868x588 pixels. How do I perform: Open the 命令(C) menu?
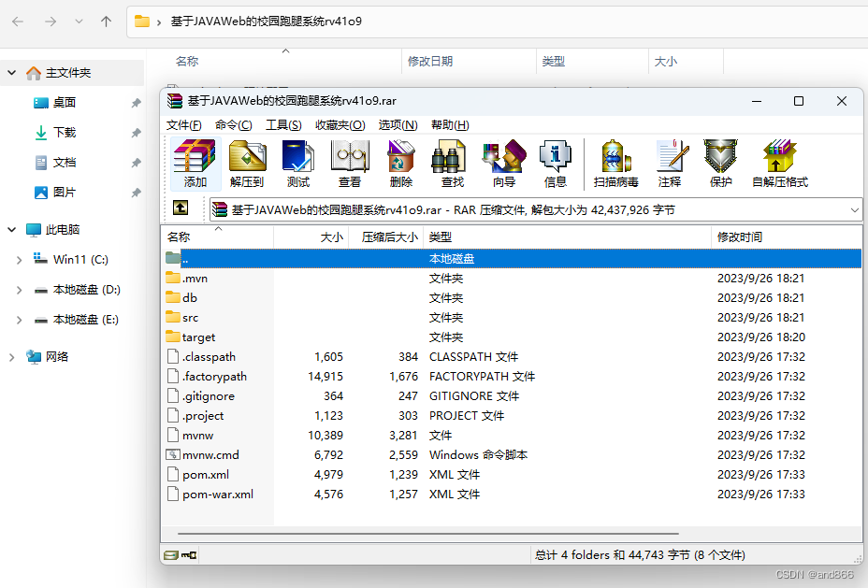[x=234, y=125]
